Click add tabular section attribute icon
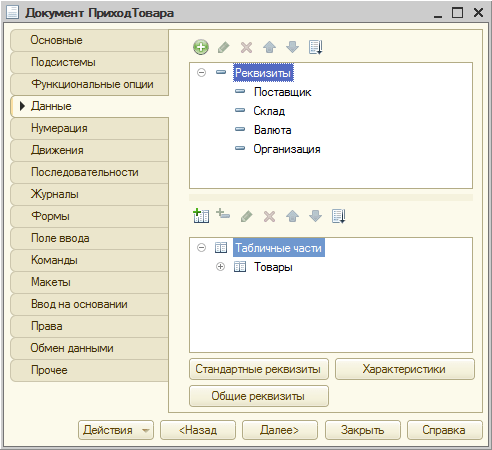Image resolution: width=492 pixels, height=450 pixels. [x=223, y=214]
